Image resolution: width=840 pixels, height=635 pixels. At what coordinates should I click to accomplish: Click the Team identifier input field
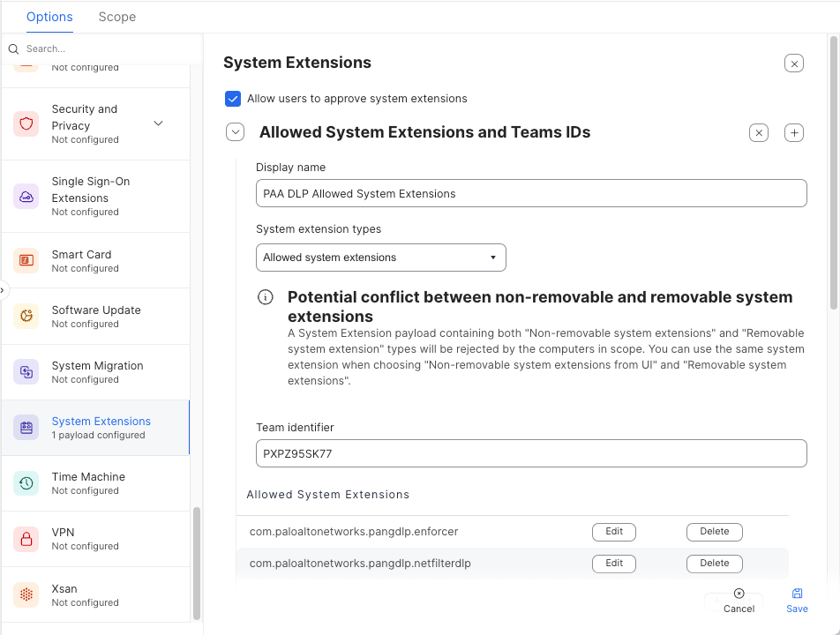[531, 453]
